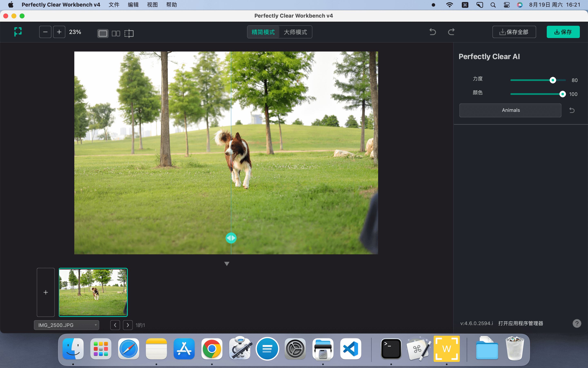Image resolution: width=588 pixels, height=368 pixels.
Task: Select single image view layout
Action: click(103, 33)
